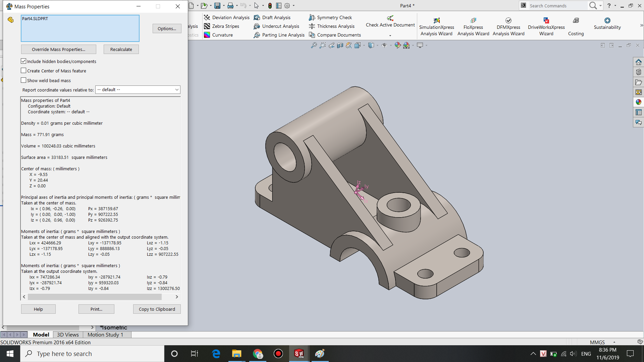The image size is (644, 362).
Task: Click Windows Start button
Action: [x=10, y=354]
